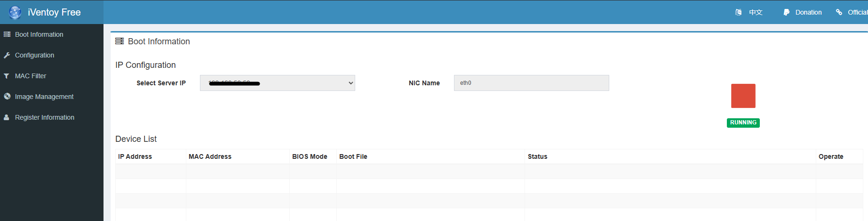Screen dimensions: 868x221
Task: Click the translate icon beside 中文
Action: pyautogui.click(x=739, y=12)
